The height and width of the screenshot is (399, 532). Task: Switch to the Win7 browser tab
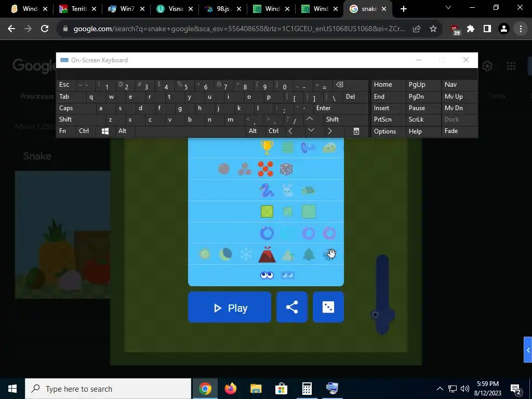(127, 9)
